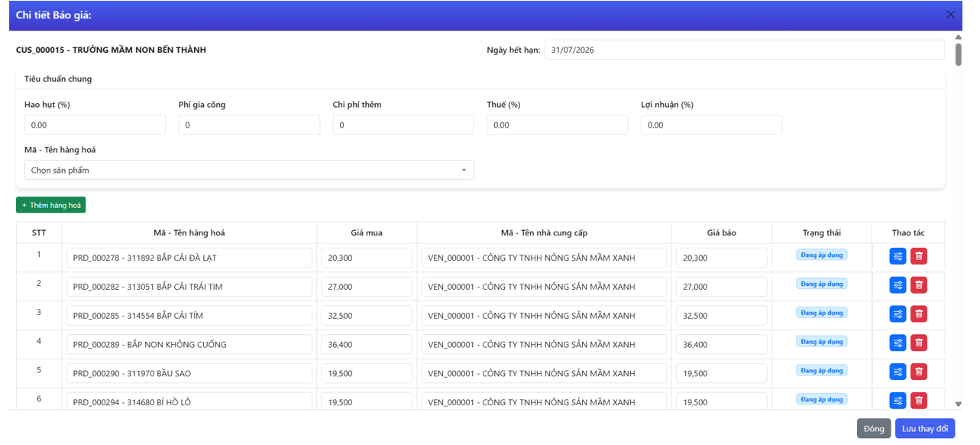Focus the Phí gia công field
The width and height of the screenshot is (980, 445).
click(249, 125)
